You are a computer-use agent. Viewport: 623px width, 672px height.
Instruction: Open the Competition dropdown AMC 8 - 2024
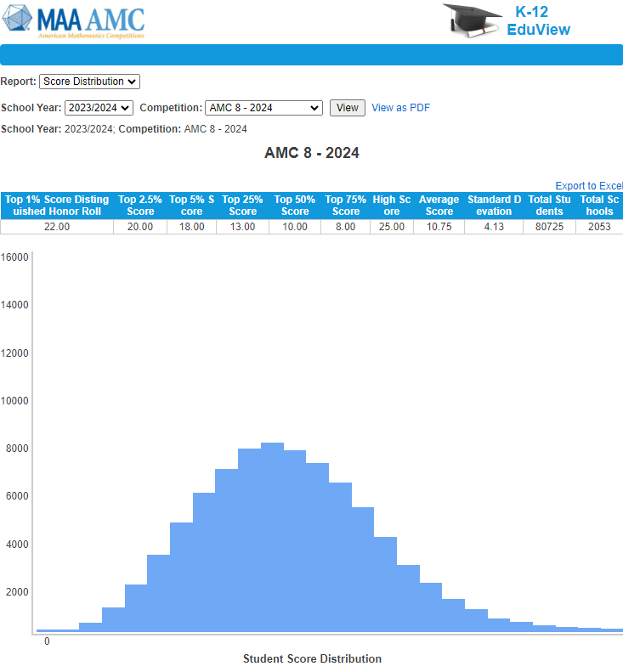[263, 108]
